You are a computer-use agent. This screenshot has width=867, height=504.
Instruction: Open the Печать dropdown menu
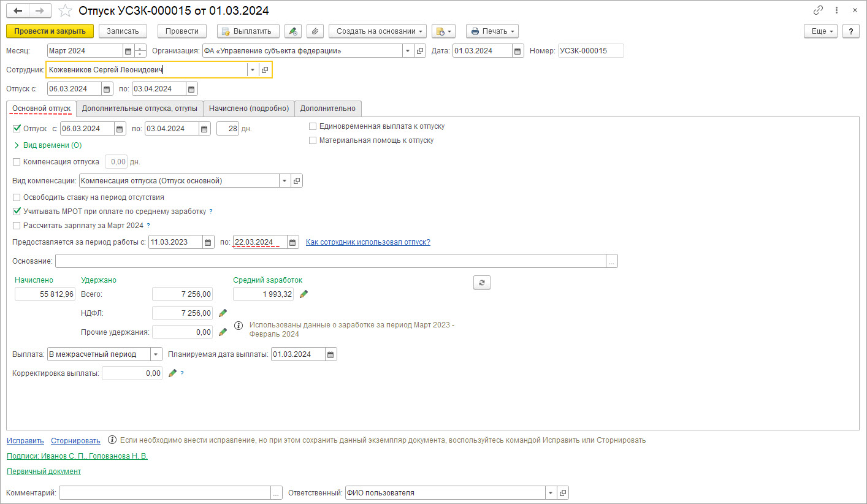pos(492,31)
